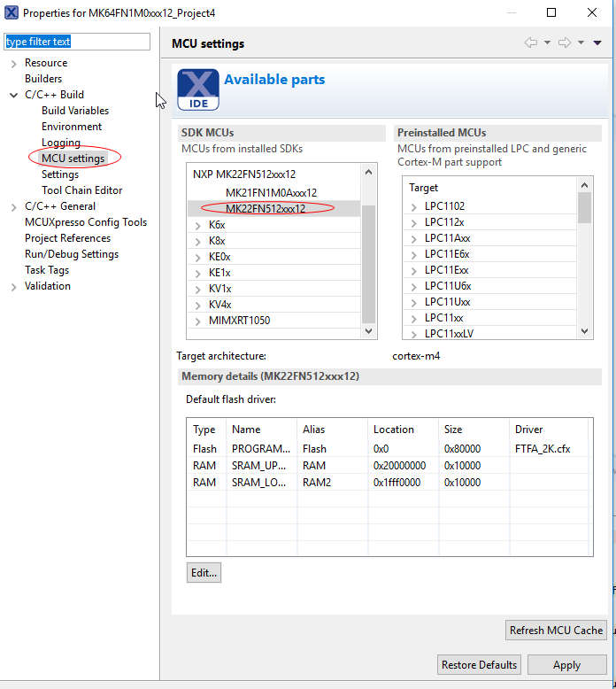Select the SRAM_UP RAM memory row
The width and height of the screenshot is (616, 689).
pos(389,465)
